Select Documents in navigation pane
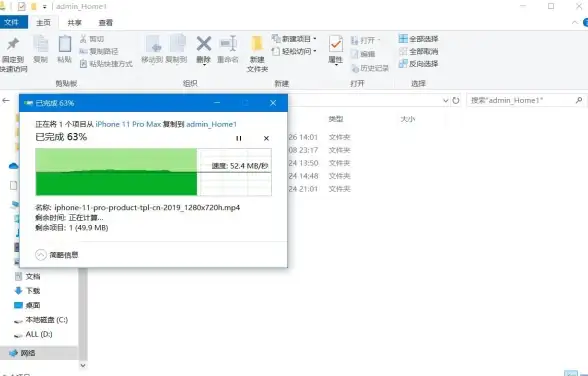588x376 pixels. tap(33, 277)
